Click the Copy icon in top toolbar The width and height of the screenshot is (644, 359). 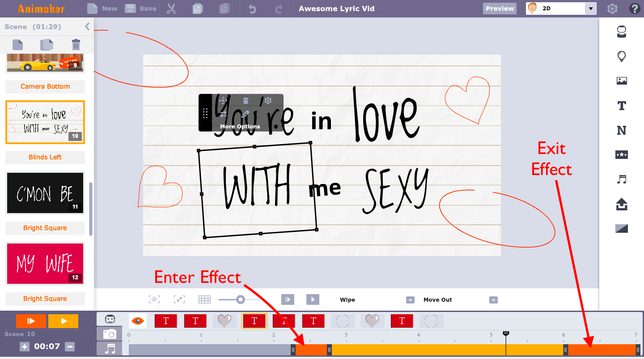pos(197,9)
